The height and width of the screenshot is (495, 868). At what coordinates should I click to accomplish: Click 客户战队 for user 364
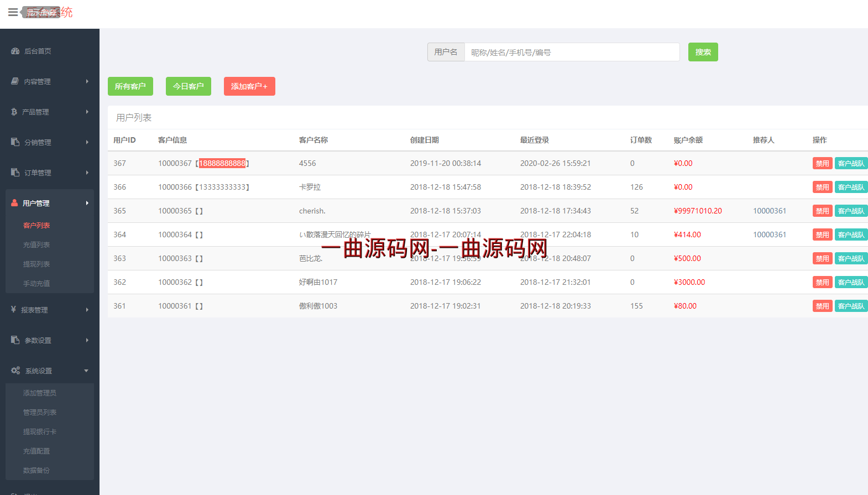point(851,235)
